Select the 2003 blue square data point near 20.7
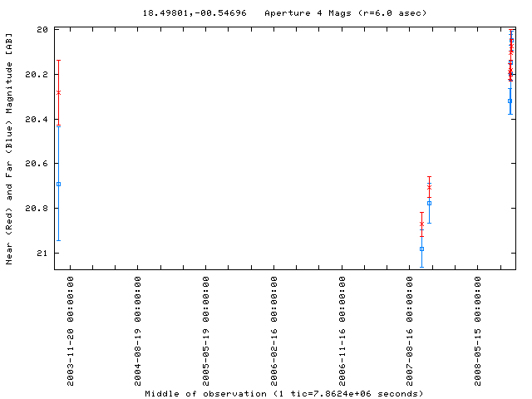 click(58, 185)
